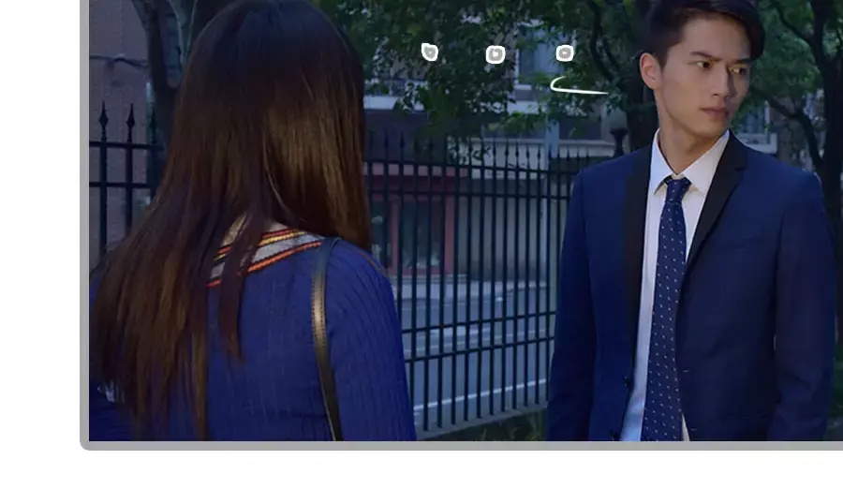
Task: Click the white curved line annotation
Action: pyautogui.click(x=578, y=88)
